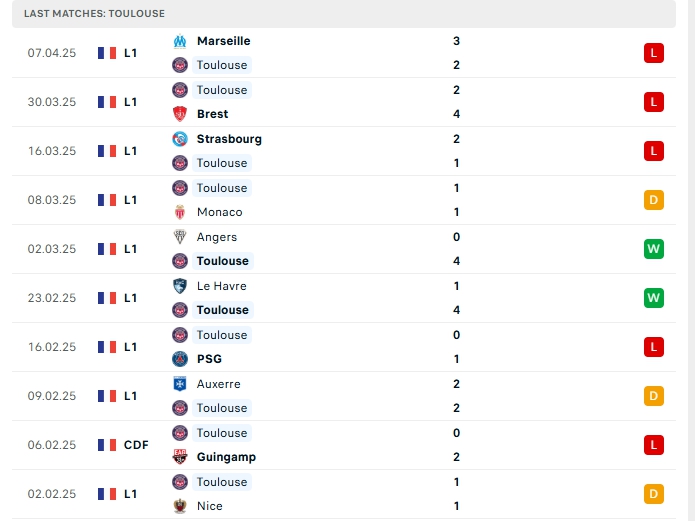Open the 23.02.25 Le Havre match row

pos(344,298)
